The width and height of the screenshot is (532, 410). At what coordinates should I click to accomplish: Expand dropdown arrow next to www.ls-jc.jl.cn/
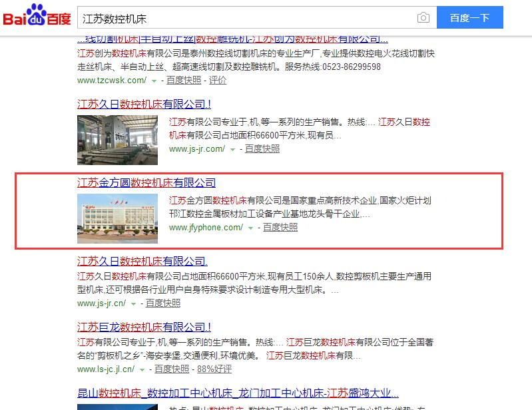pyautogui.click(x=142, y=370)
